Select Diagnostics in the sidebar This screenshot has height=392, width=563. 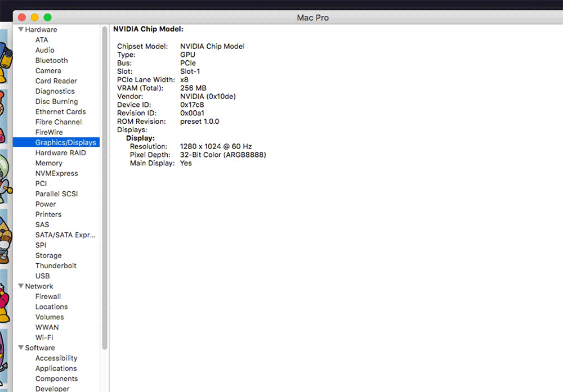(x=55, y=91)
